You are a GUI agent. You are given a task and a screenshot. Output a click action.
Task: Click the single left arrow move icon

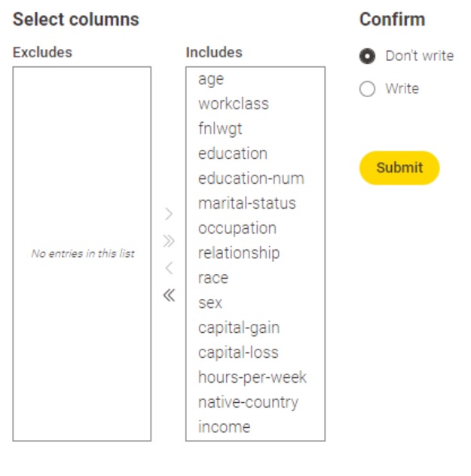tap(169, 268)
